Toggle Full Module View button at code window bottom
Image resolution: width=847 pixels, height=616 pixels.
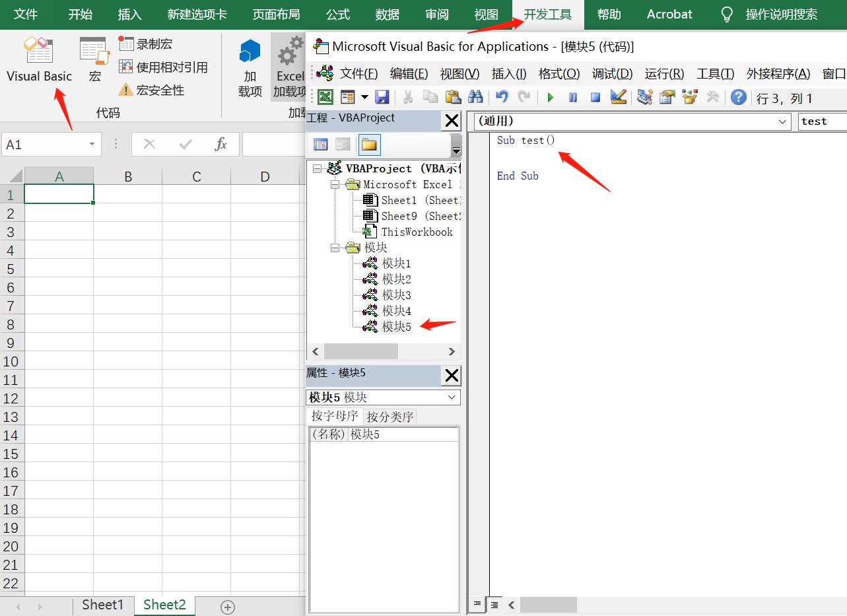pyautogui.click(x=494, y=604)
